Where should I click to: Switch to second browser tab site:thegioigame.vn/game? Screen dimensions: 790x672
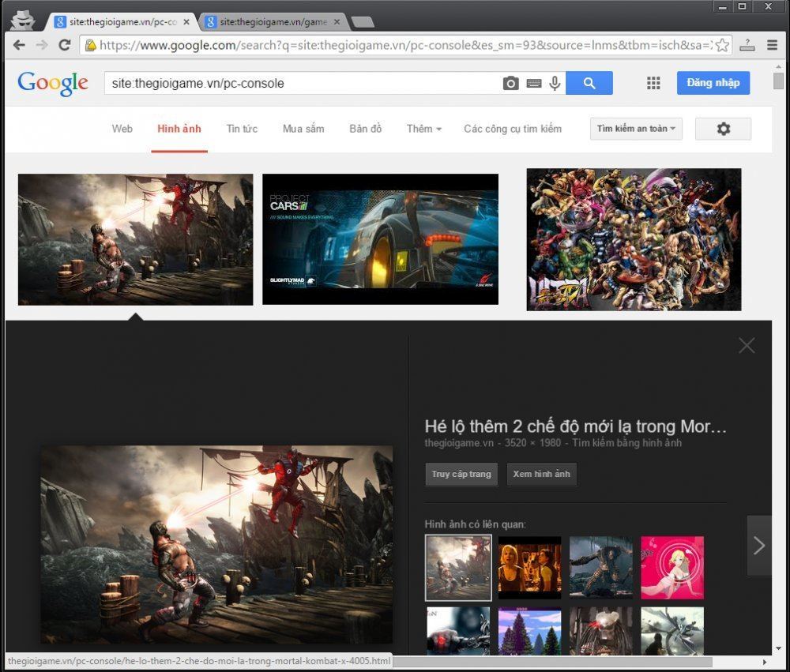pos(272,22)
